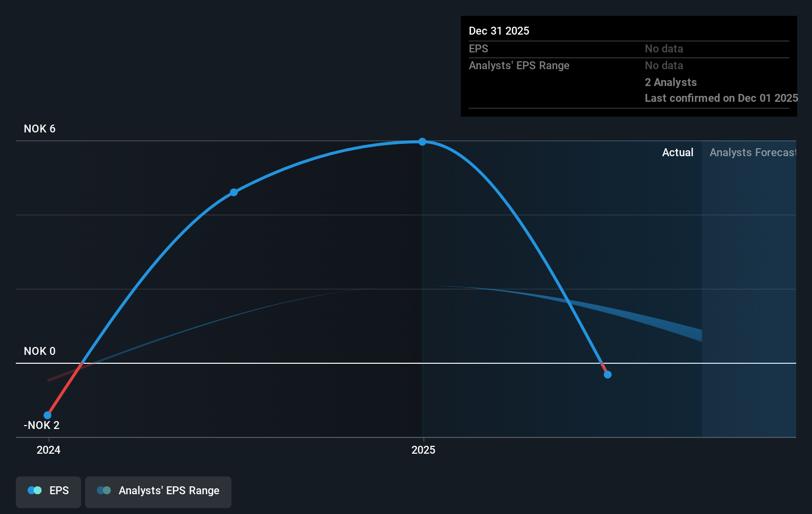Toggle the EPS legend series
The height and width of the screenshot is (514, 812).
(x=48, y=491)
